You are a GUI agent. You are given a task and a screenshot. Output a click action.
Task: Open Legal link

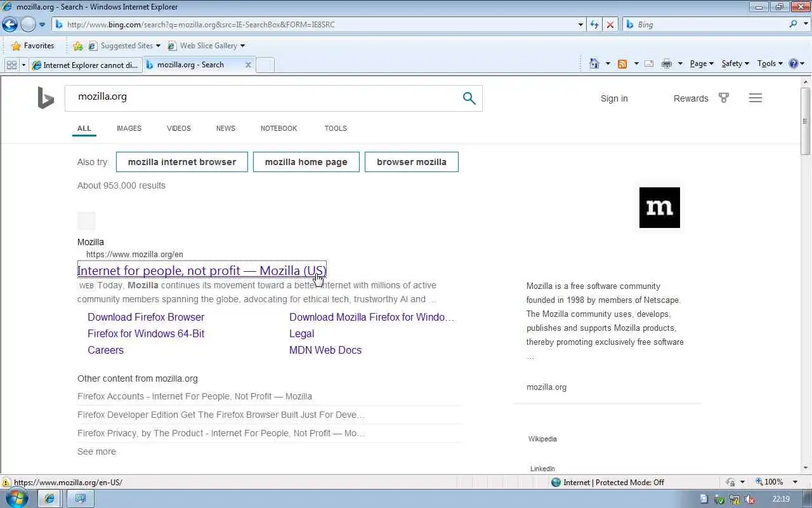(x=301, y=333)
